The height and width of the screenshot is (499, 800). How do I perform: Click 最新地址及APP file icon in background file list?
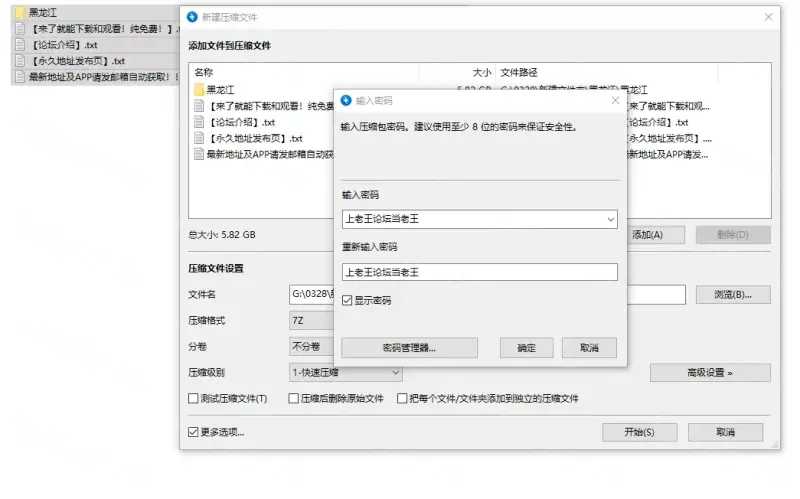[19, 77]
